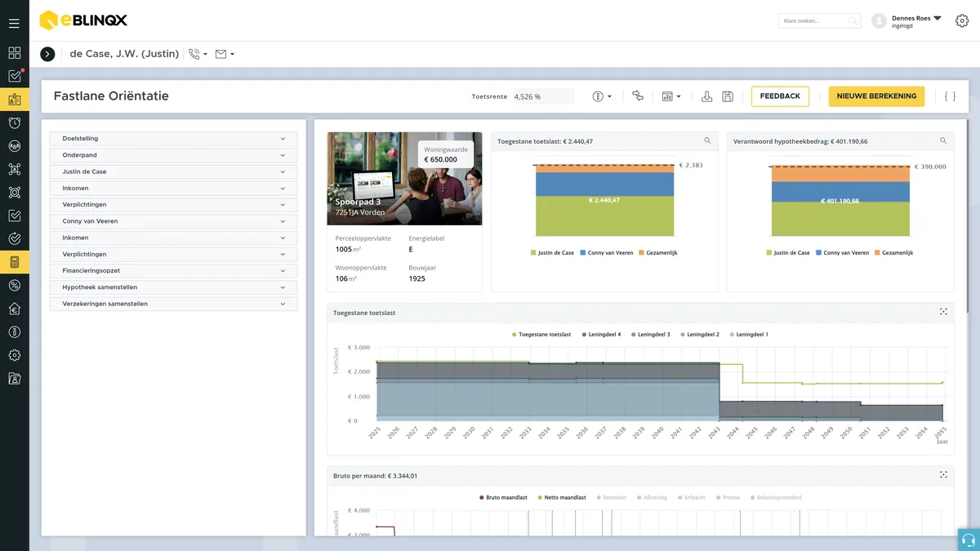Click the FEEDBACK button
Viewport: 980px width, 551px height.
click(x=780, y=96)
